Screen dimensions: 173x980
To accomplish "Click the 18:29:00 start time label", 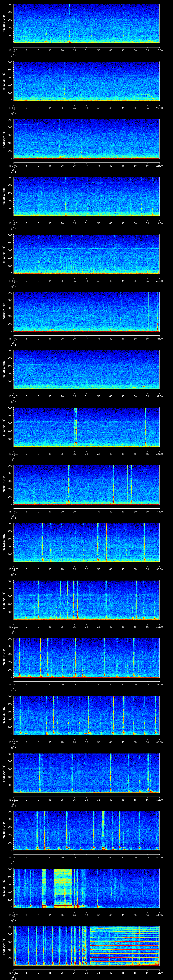I will click(14, 281).
